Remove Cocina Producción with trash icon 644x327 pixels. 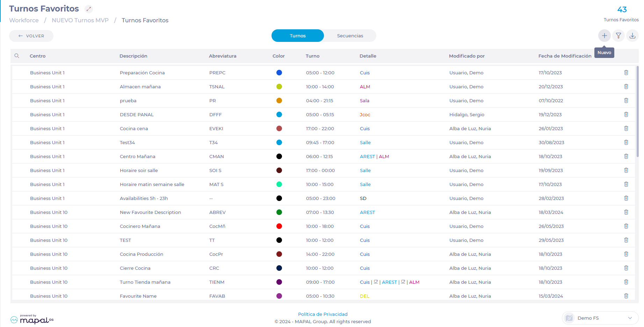click(x=626, y=254)
